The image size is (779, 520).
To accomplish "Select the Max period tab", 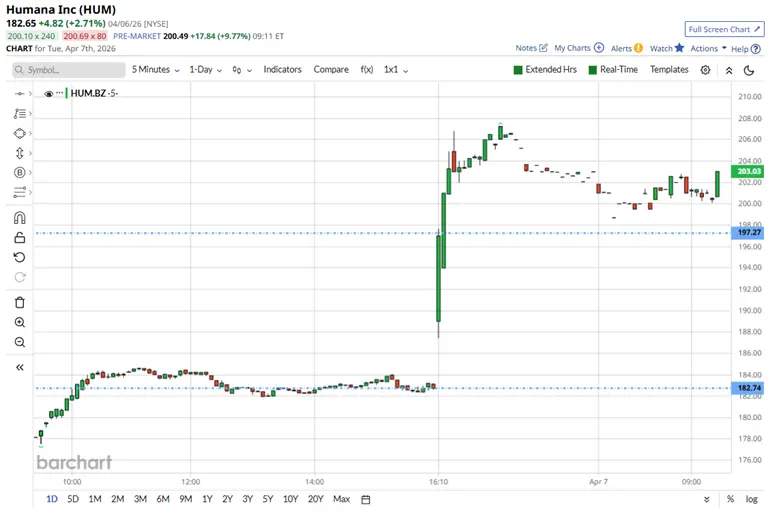I will coord(341,499).
